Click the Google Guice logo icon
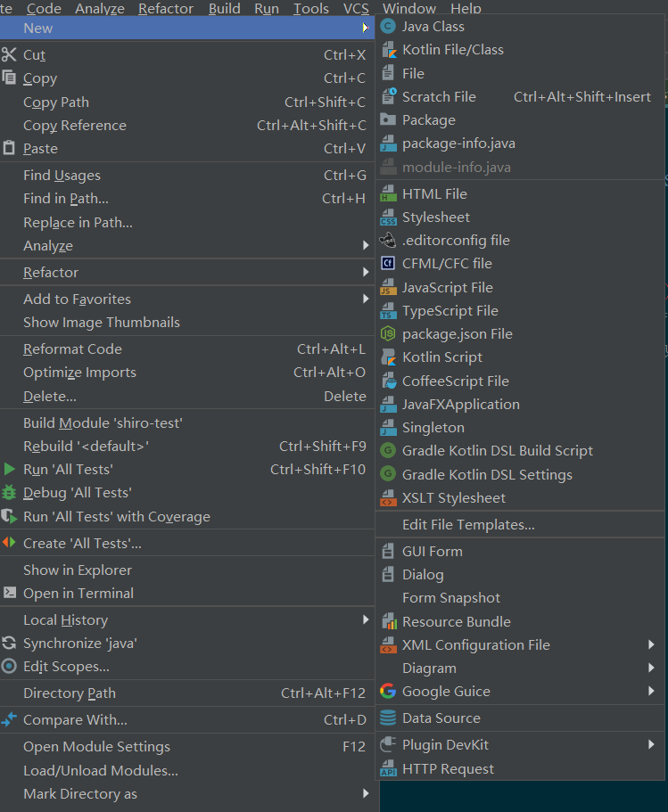The width and height of the screenshot is (668, 812). tap(388, 691)
